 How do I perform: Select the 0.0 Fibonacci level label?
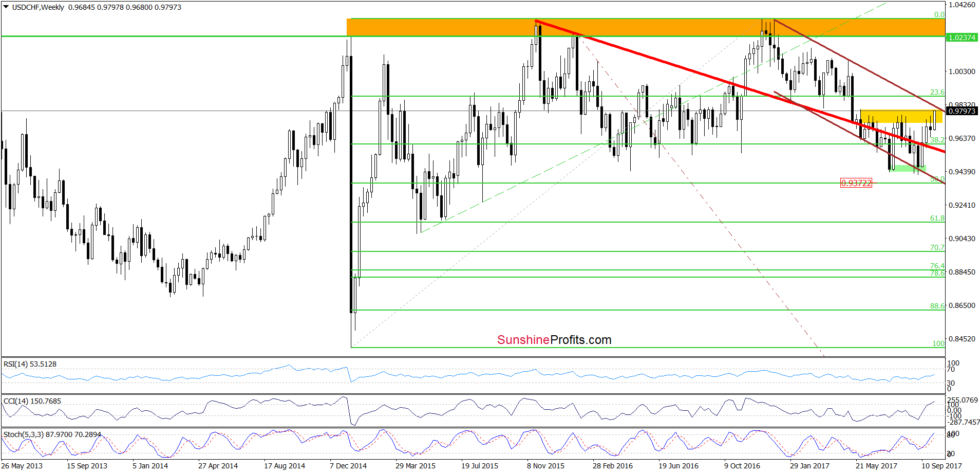click(x=939, y=14)
